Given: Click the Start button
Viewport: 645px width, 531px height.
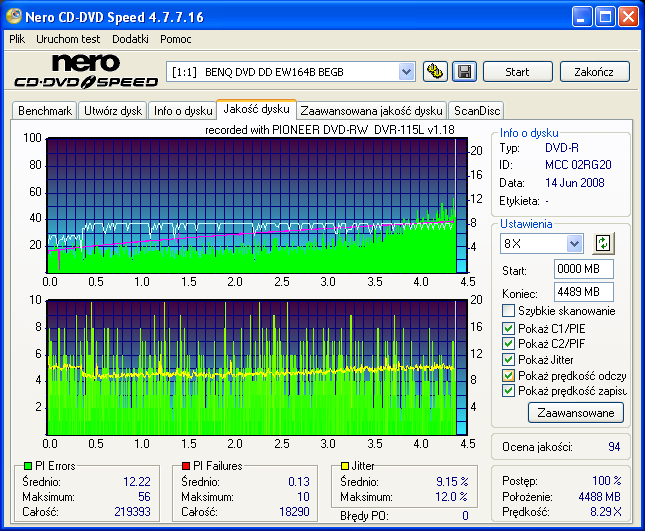Looking at the screenshot, I should 517,72.
